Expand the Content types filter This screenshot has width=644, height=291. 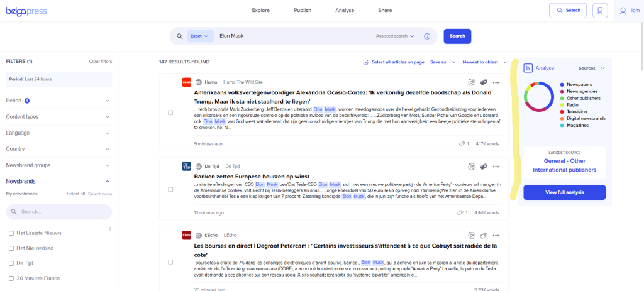(58, 116)
